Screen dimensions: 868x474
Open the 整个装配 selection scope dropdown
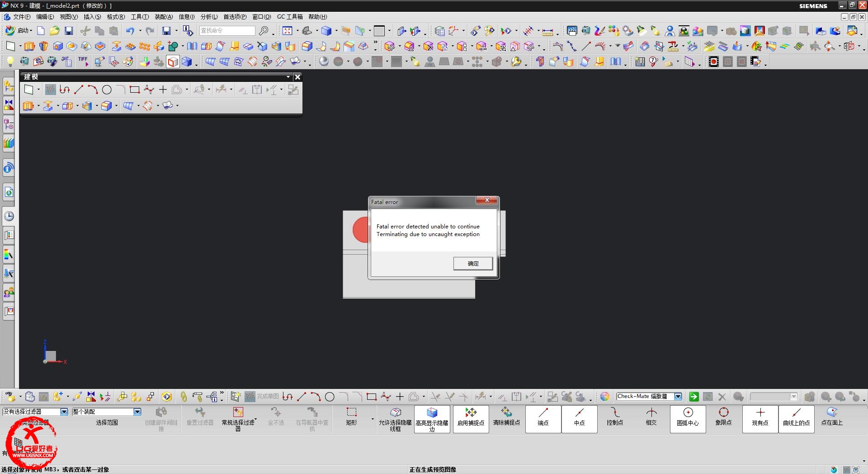[x=137, y=412]
